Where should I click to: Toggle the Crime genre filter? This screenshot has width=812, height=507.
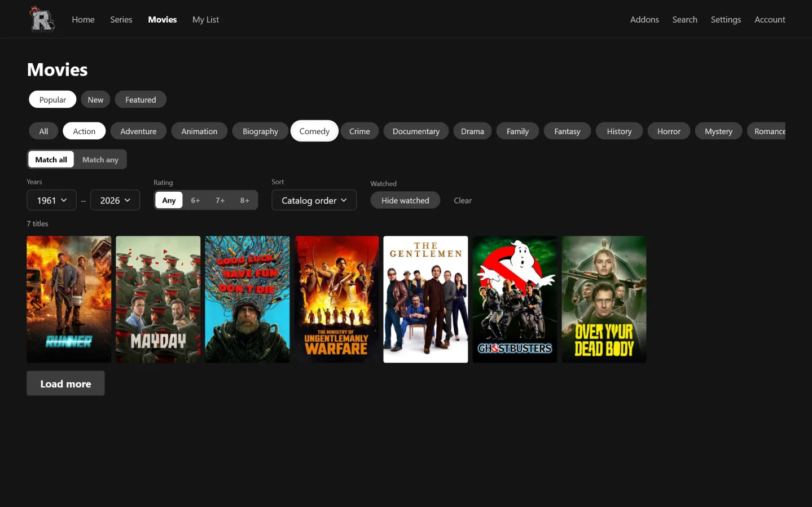tap(359, 131)
